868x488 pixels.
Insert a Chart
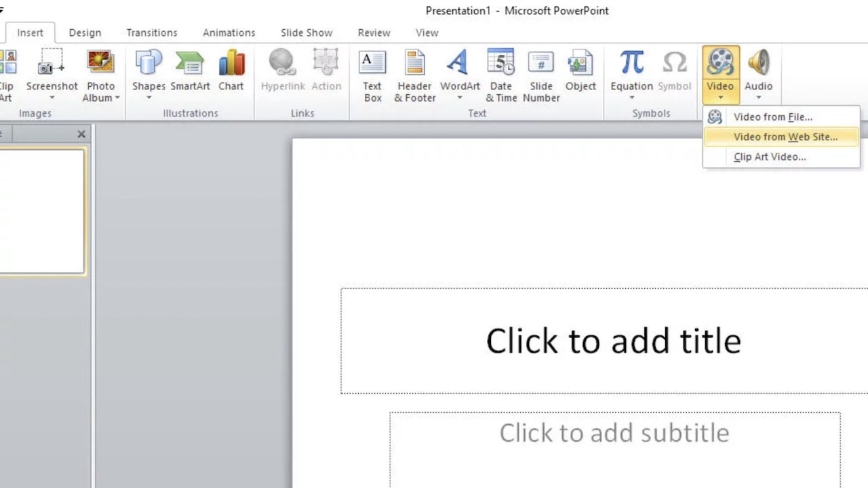pos(231,70)
